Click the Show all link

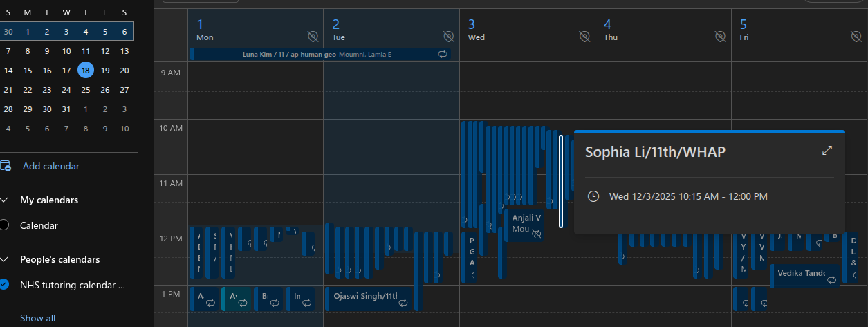point(37,318)
